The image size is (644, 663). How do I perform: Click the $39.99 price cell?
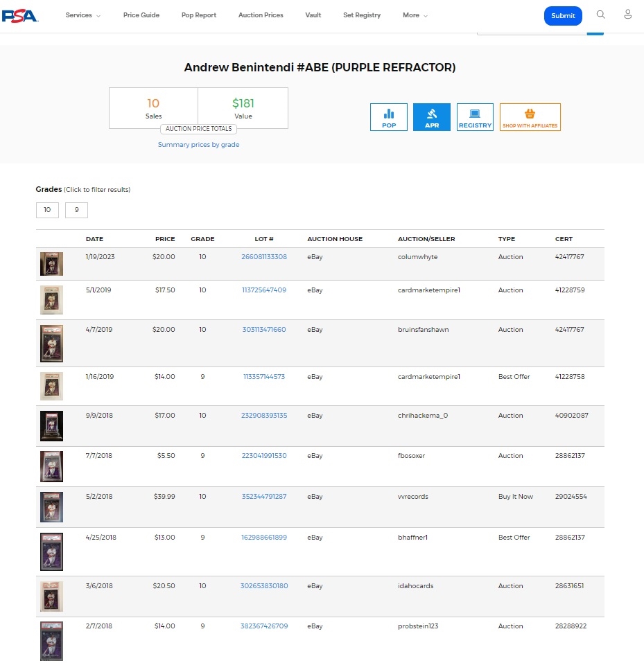(x=164, y=497)
